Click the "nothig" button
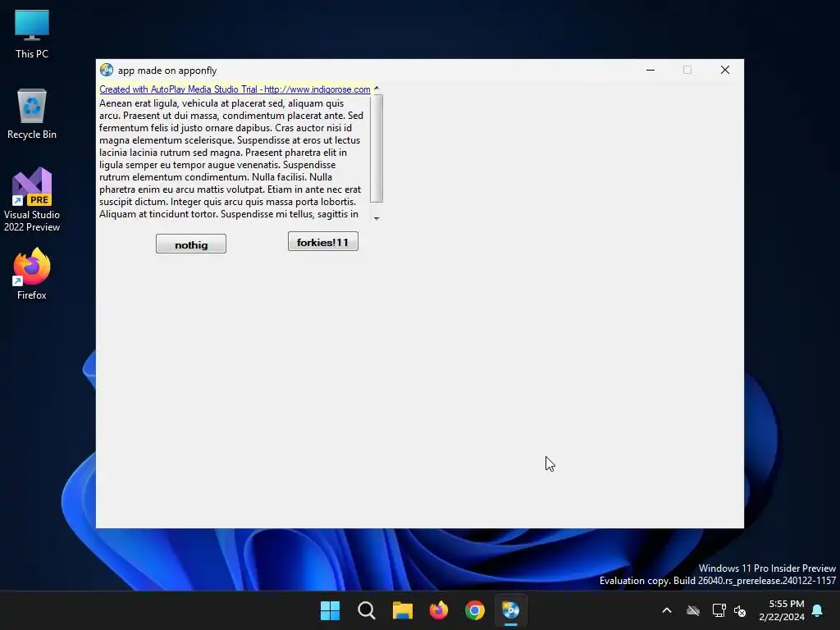 190,244
